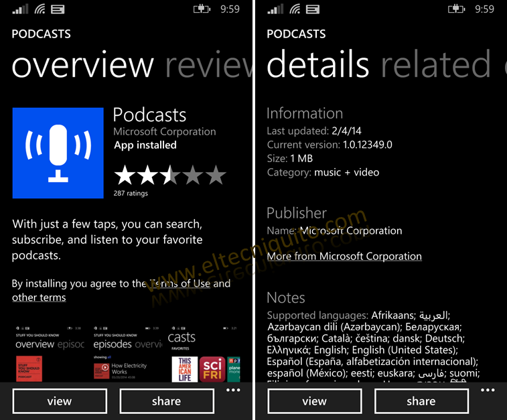Tap 'Last updated: 2/4/14' line

(x=314, y=131)
